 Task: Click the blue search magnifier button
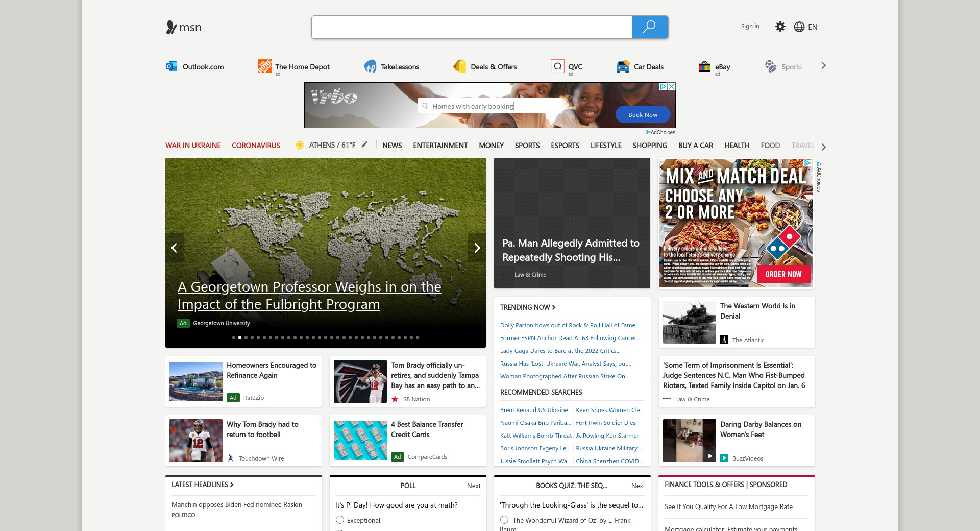[x=649, y=27]
